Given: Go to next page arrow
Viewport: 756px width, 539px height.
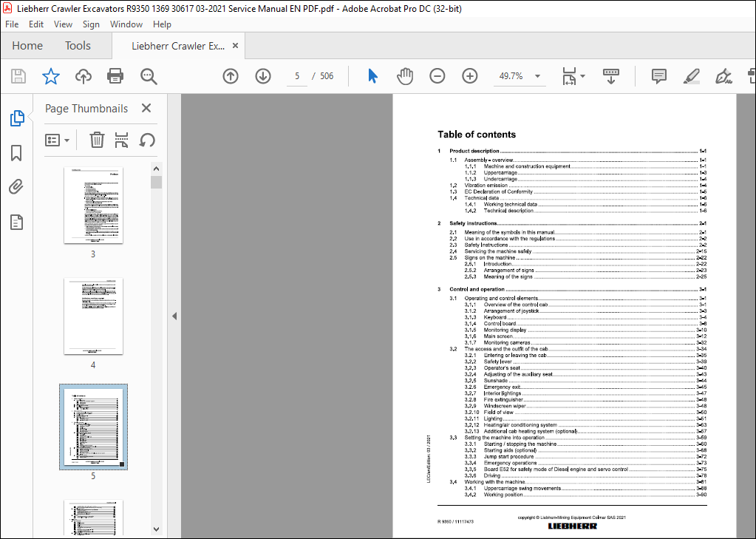Looking at the screenshot, I should pos(263,76).
